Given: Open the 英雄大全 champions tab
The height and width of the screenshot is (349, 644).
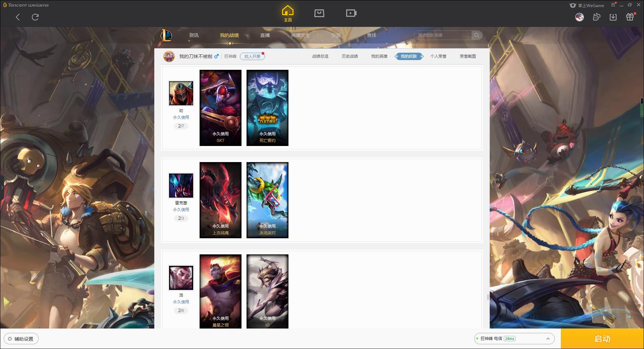Looking at the screenshot, I should pos(301,35).
